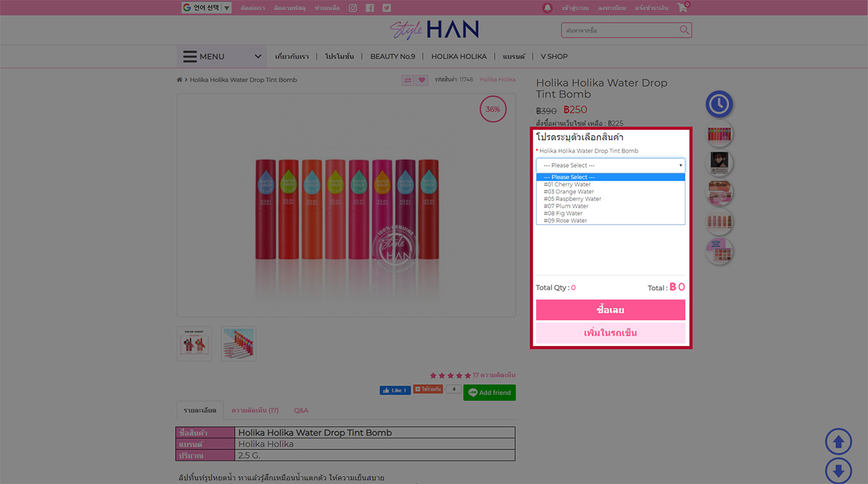
Task: Open the notification bell
Action: pyautogui.click(x=548, y=8)
